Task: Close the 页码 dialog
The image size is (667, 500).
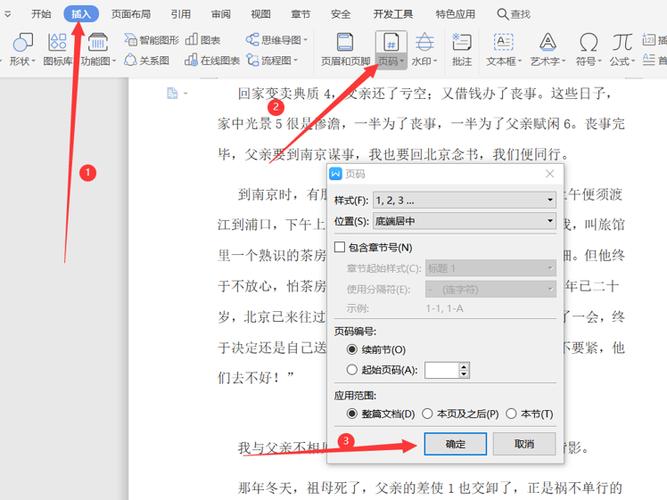Action: click(x=550, y=174)
